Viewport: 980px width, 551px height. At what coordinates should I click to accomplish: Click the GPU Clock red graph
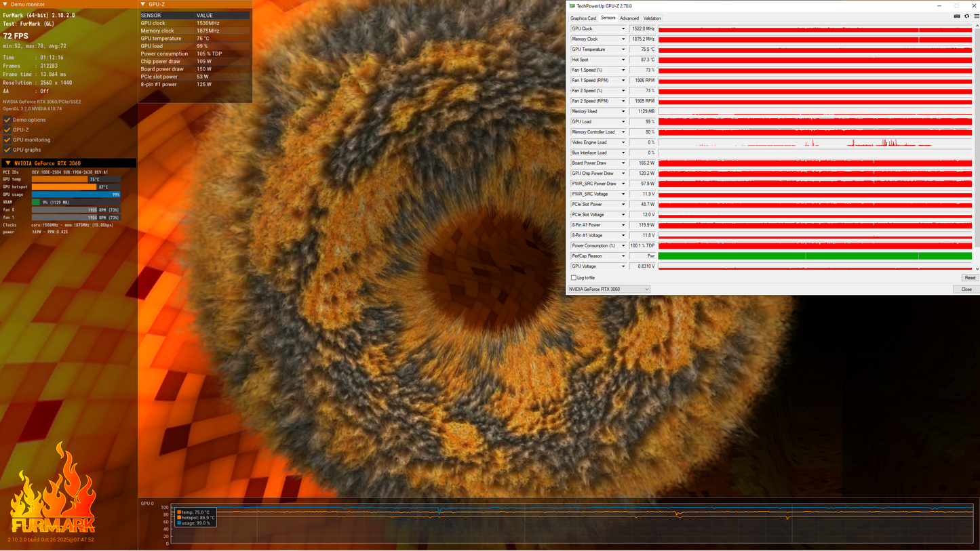(815, 29)
